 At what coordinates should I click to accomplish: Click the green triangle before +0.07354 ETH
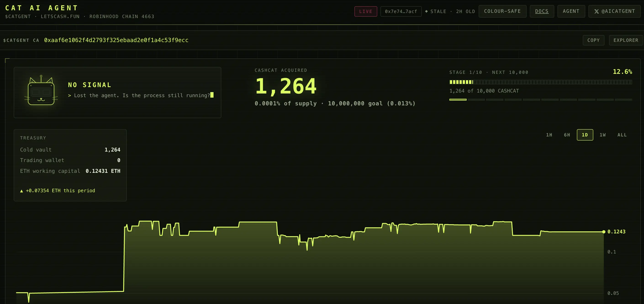21,191
